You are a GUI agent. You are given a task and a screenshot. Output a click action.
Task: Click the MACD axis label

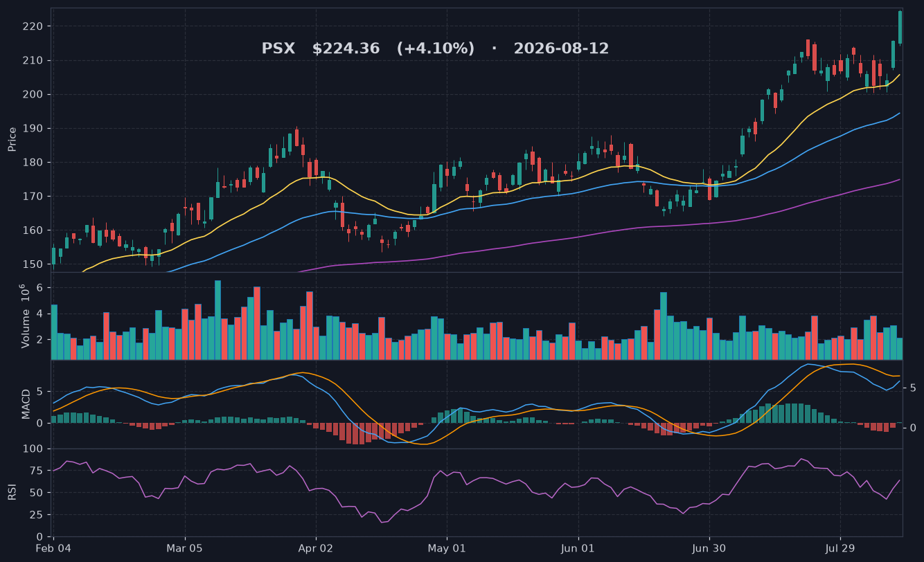(x=26, y=404)
